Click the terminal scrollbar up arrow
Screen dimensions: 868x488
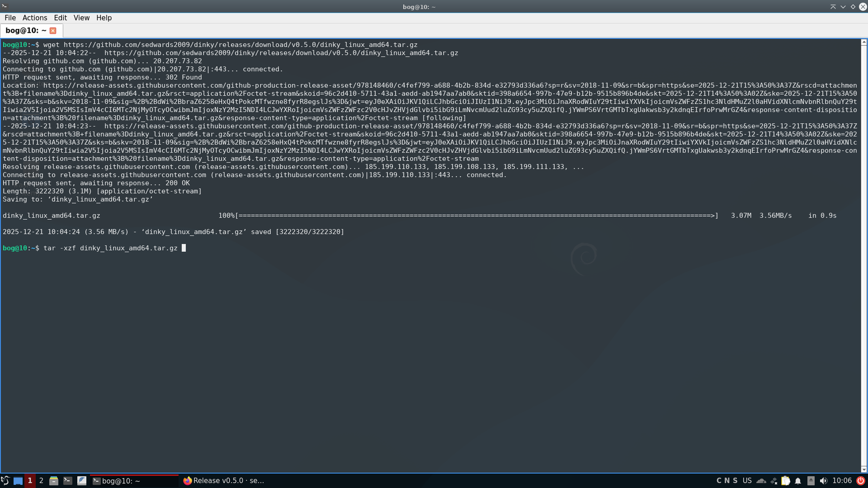[864, 42]
